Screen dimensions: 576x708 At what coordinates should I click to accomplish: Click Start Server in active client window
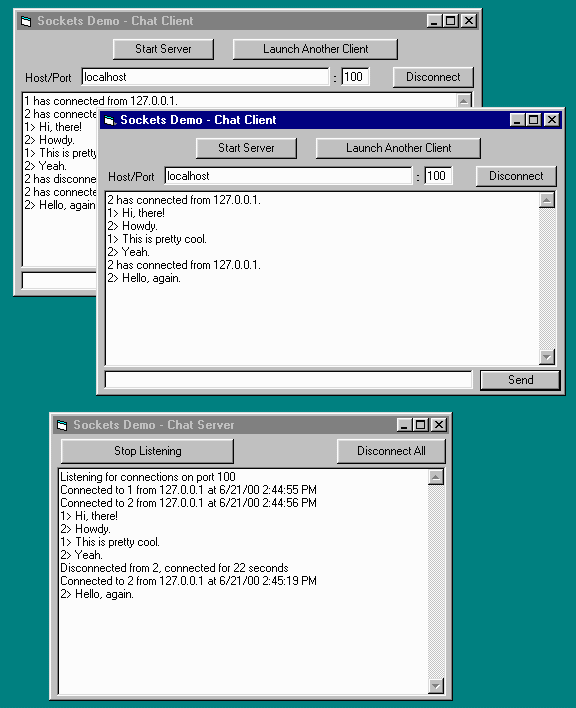246,148
